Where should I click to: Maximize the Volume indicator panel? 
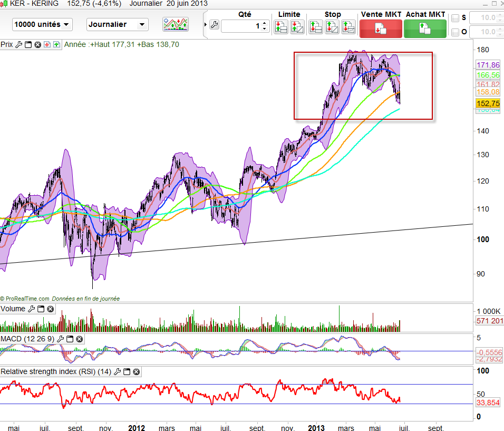[41, 309]
